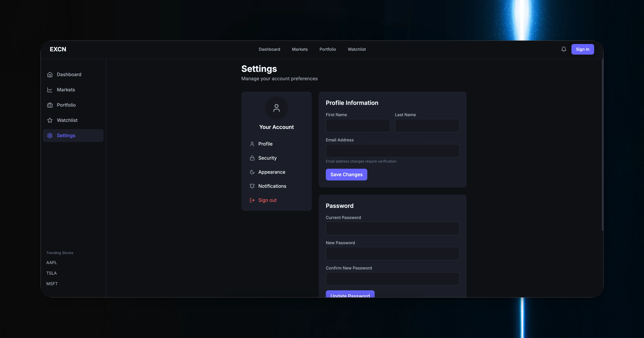Viewport: 644px width, 338px height.
Task: Click the account avatar icon
Action: click(277, 108)
